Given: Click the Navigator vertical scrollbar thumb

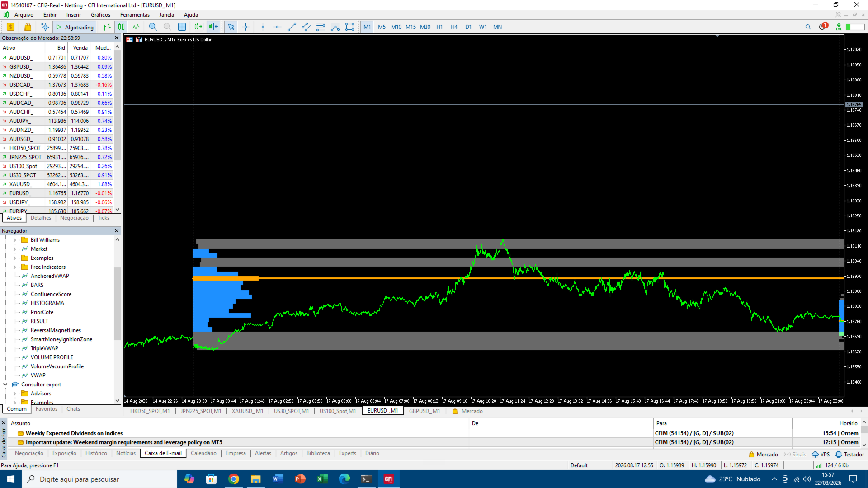Looking at the screenshot, I should click(118, 304).
